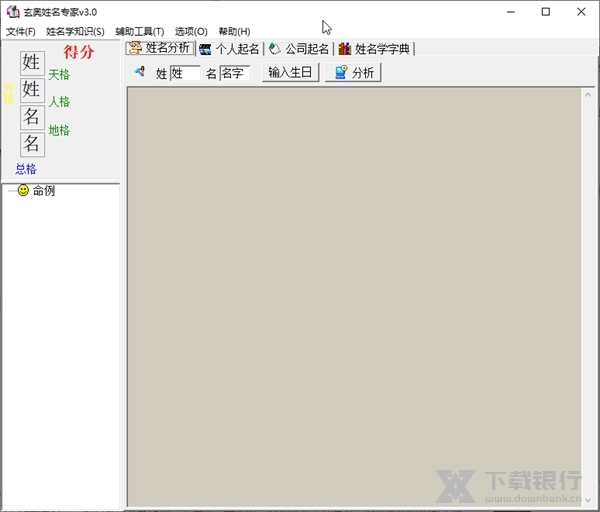
Task: Click the app icon in the title bar
Action: tap(13, 11)
